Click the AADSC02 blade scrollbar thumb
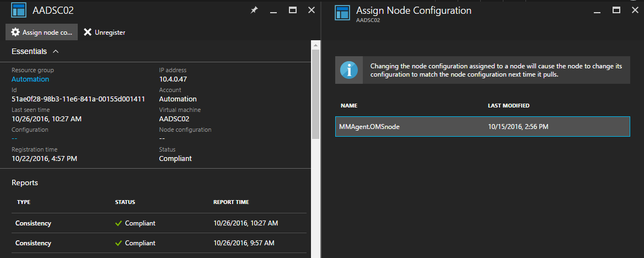 click(x=315, y=94)
